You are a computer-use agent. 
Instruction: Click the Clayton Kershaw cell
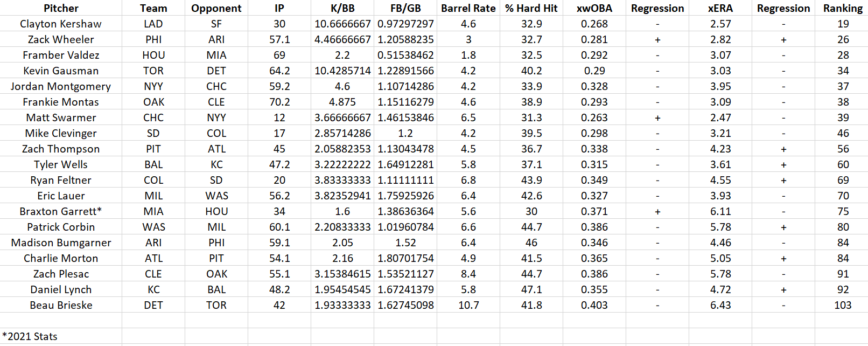61,24
